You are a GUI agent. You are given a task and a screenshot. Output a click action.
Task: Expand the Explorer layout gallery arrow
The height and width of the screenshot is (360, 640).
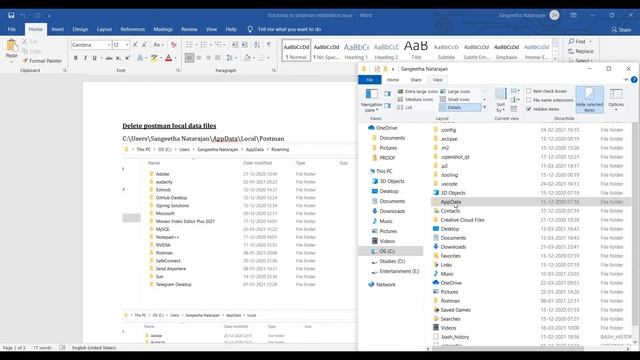tap(484, 107)
